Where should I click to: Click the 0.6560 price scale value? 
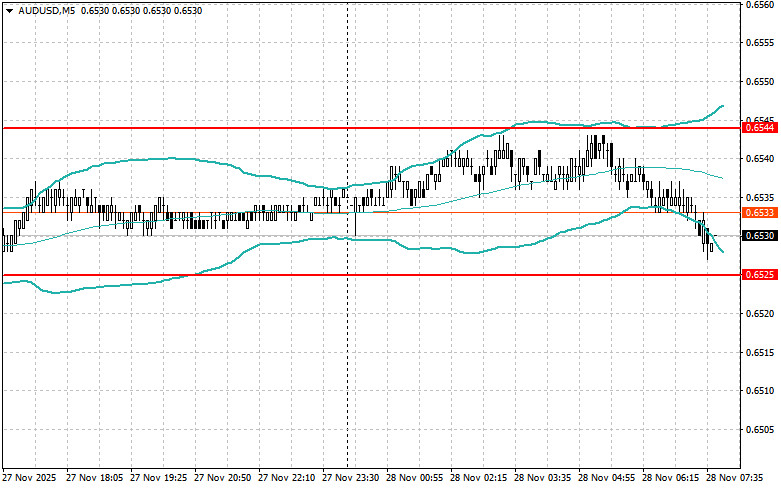tap(760, 4)
